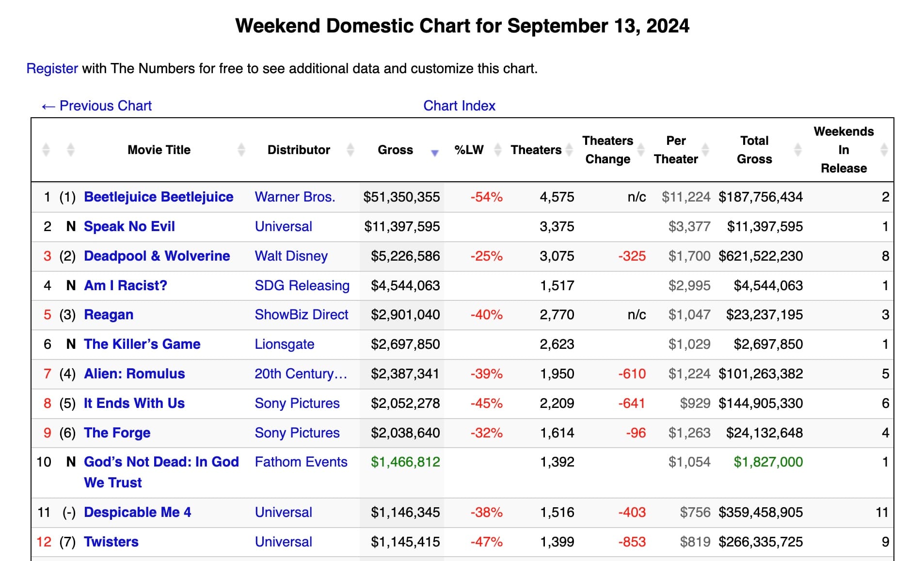Click the $2,901,040 gross for Reagan

[x=405, y=314]
